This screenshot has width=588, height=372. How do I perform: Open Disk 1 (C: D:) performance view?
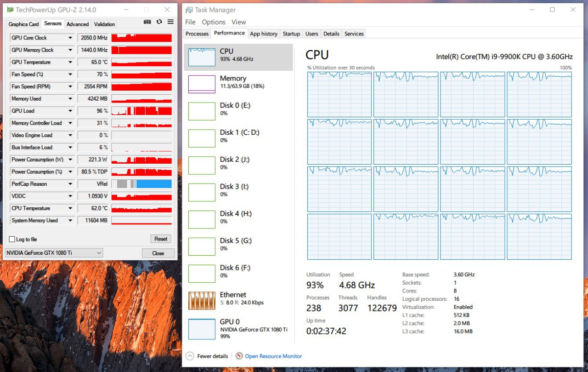[x=238, y=138]
